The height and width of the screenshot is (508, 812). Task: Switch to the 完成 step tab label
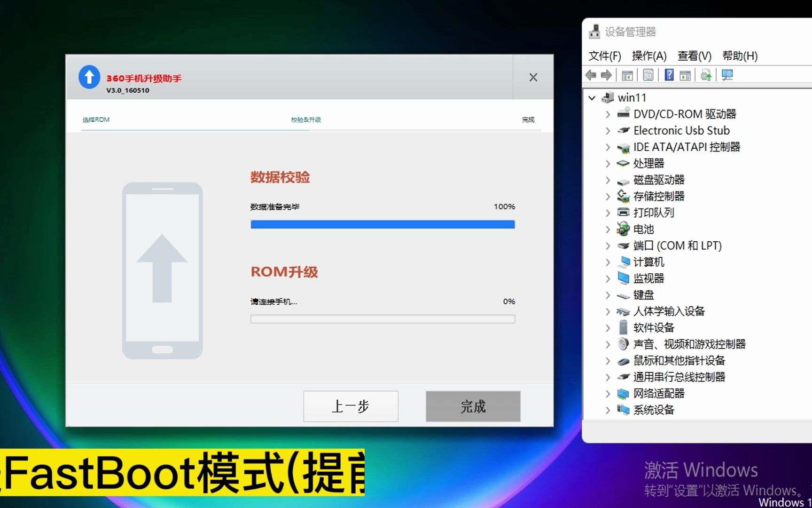(x=528, y=119)
